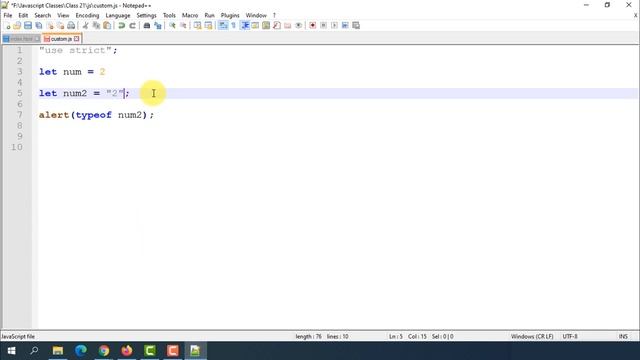Viewport: 640px width, 360px height.
Task: Open Folder as Workspace icon
Action: (288, 26)
